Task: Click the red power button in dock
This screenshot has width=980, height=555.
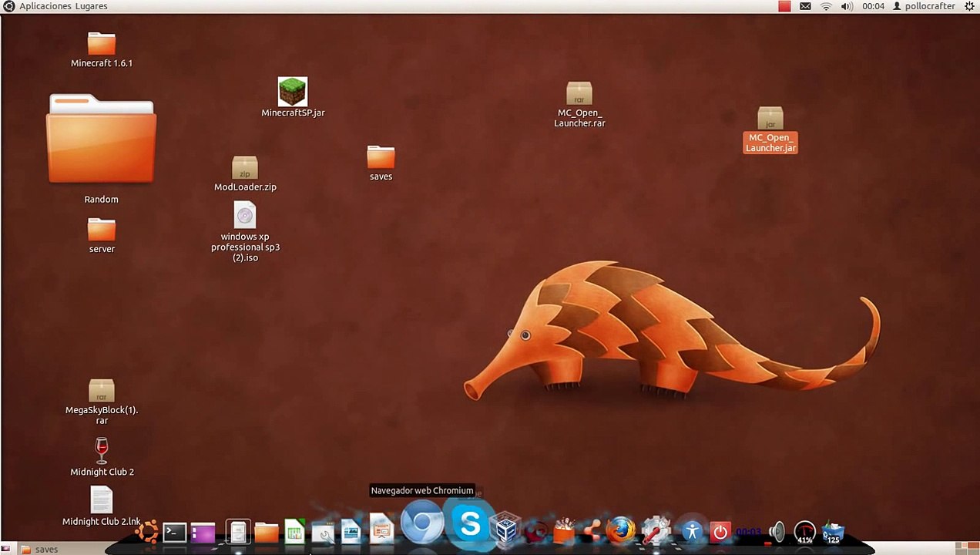Action: tap(720, 532)
